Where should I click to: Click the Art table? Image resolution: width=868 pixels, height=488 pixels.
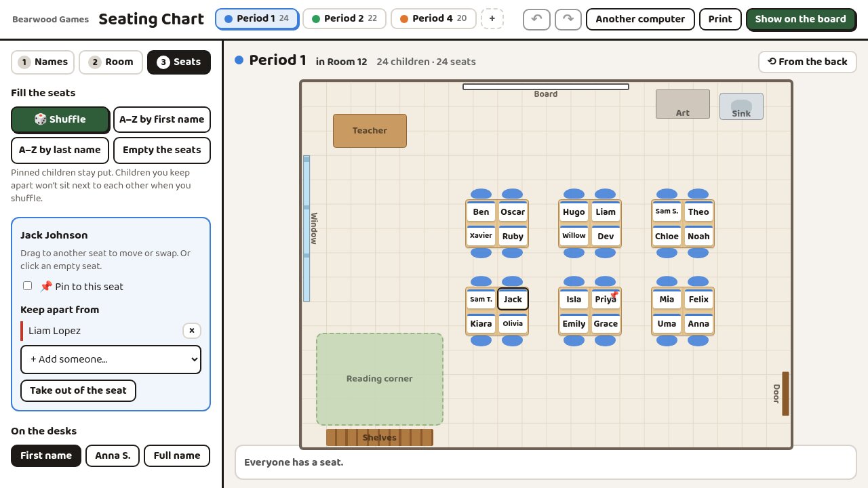(x=683, y=104)
